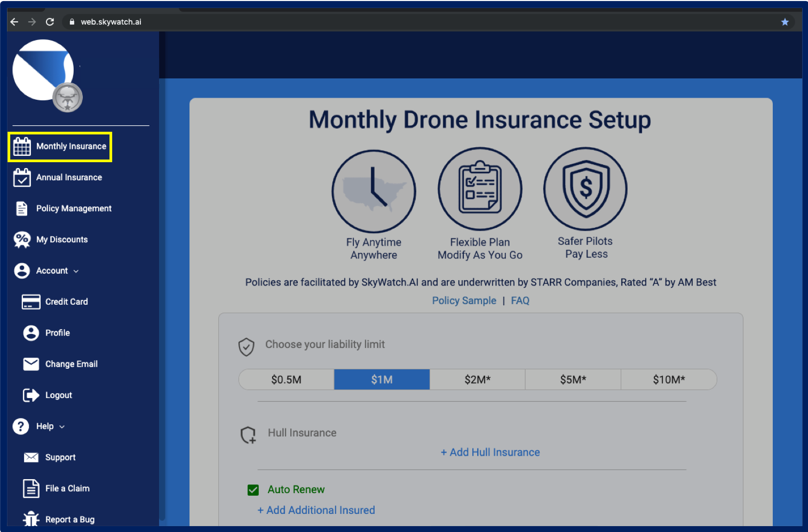808x532 pixels.
Task: Click the browser address bar URL
Action: (x=111, y=22)
